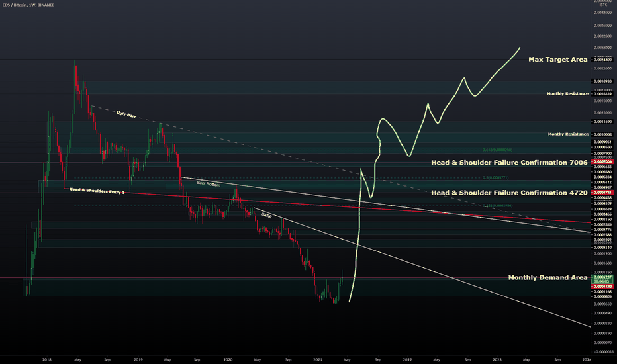Viewport: 617px width, 364px height.
Task: Click the 0.0000805 price axis label
Action: (602, 296)
